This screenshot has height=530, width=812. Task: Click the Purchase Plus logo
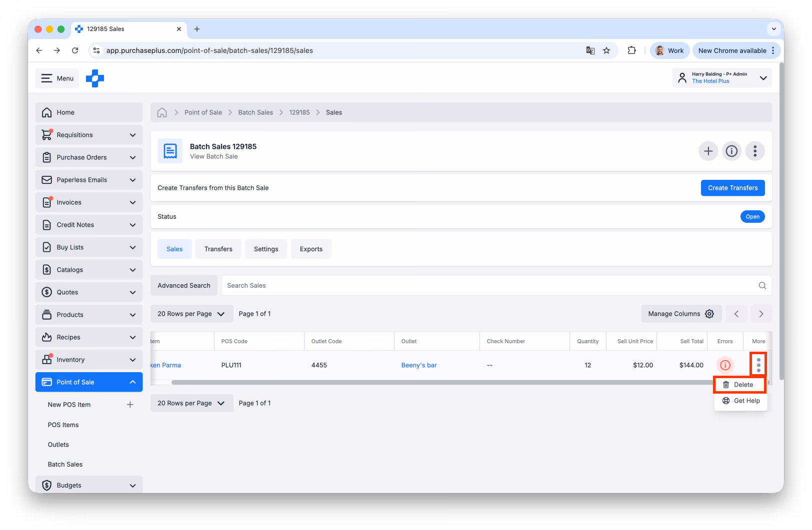tap(95, 78)
